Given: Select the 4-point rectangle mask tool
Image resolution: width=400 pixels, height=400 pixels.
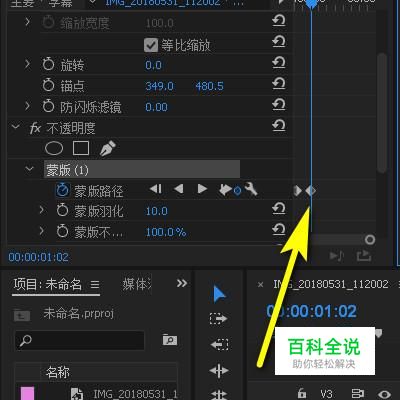Looking at the screenshot, I should (x=81, y=148).
